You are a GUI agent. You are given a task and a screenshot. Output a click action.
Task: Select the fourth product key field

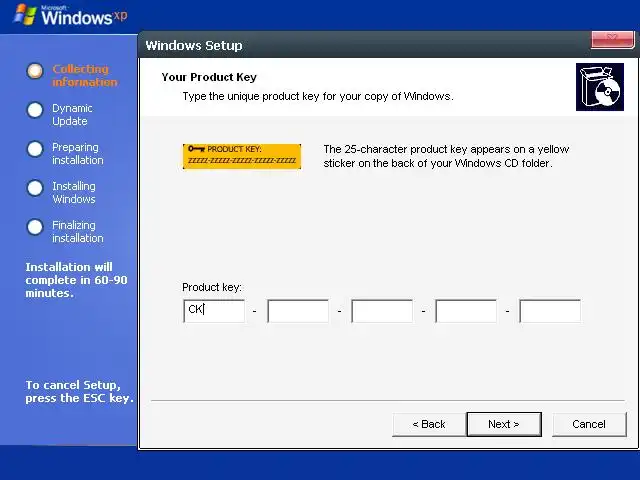pos(466,311)
